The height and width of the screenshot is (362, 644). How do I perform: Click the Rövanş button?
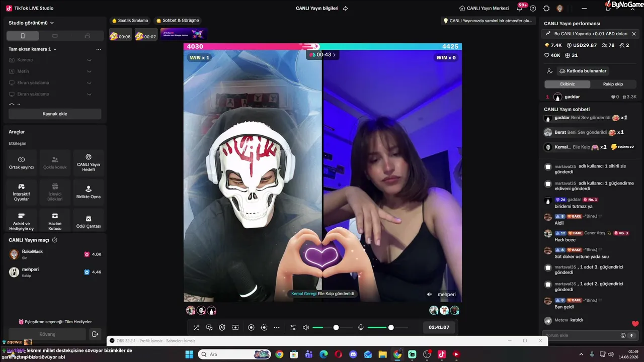pos(47,334)
